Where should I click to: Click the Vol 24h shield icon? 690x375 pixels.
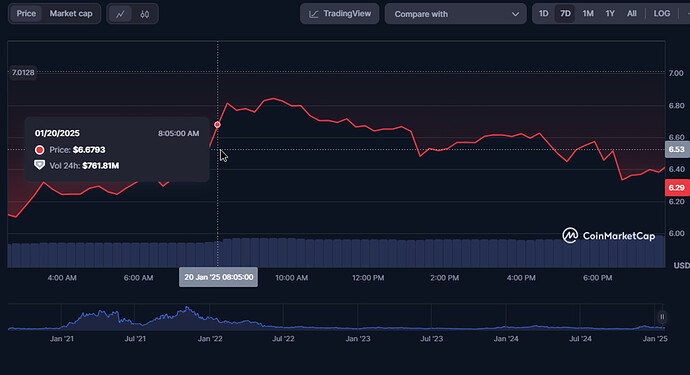tap(40, 165)
